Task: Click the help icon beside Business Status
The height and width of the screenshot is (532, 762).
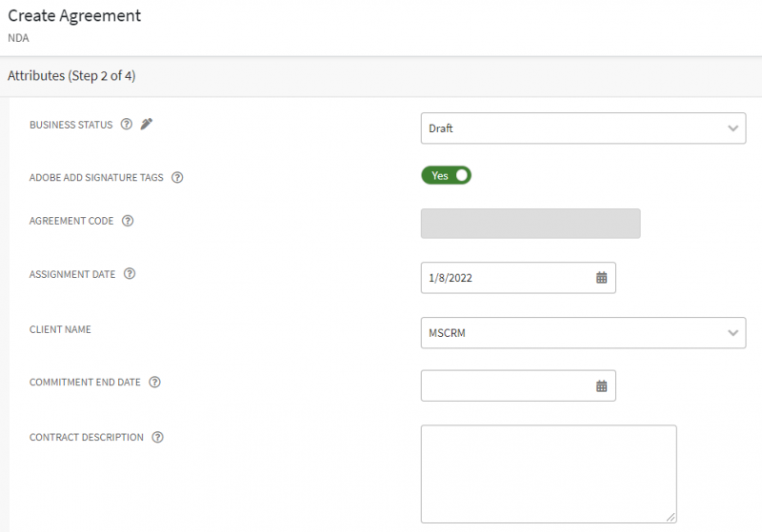Action: (x=127, y=125)
